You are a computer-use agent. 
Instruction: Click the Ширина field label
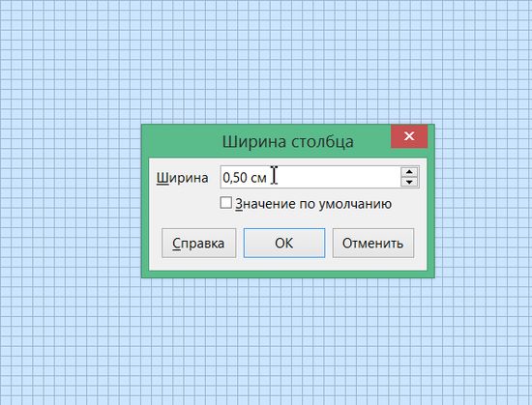(x=182, y=178)
